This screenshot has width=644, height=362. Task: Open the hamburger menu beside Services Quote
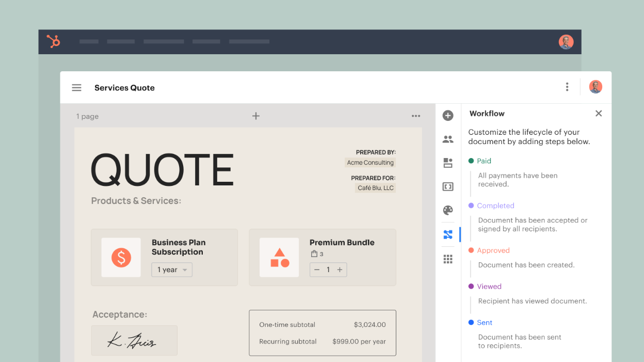[x=76, y=88]
